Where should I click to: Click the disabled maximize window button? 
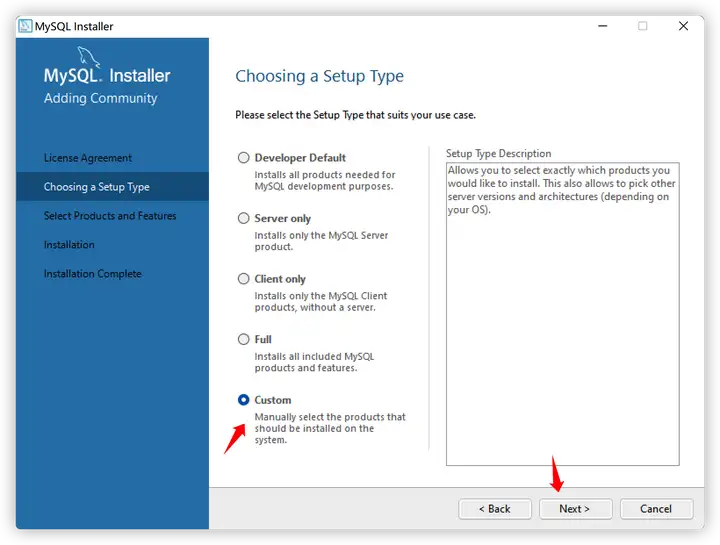coord(643,26)
